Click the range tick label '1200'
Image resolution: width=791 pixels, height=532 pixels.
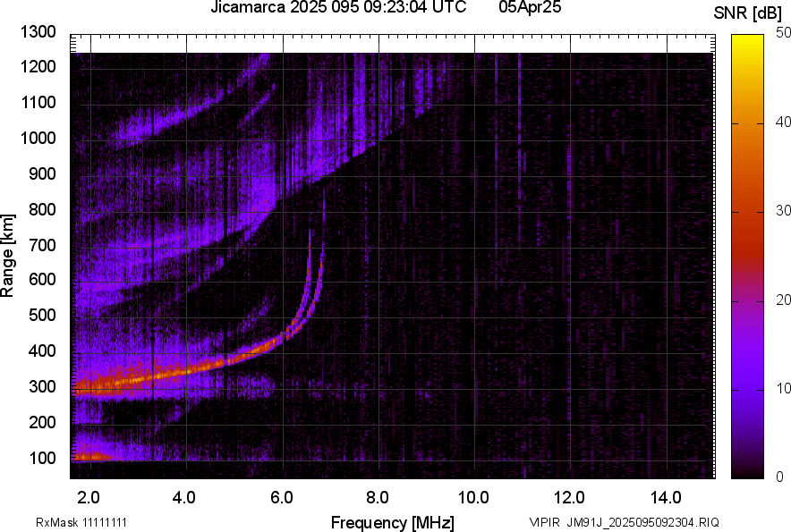[38, 66]
